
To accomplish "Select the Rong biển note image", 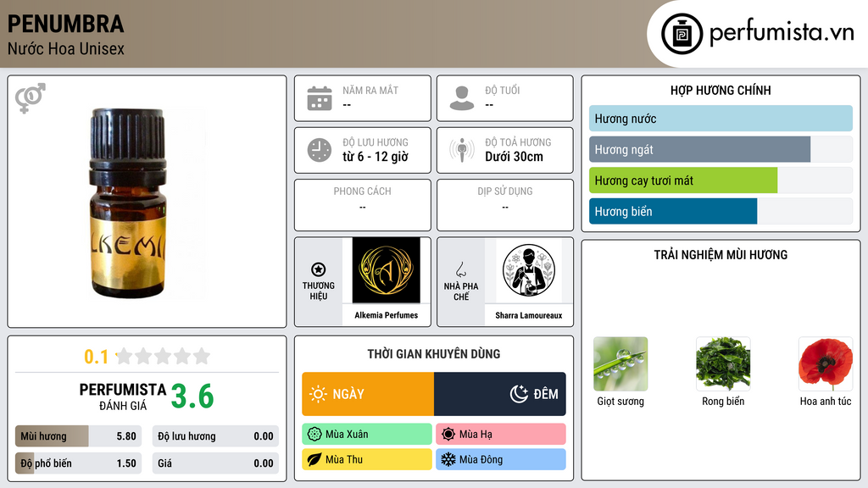I will [723, 364].
